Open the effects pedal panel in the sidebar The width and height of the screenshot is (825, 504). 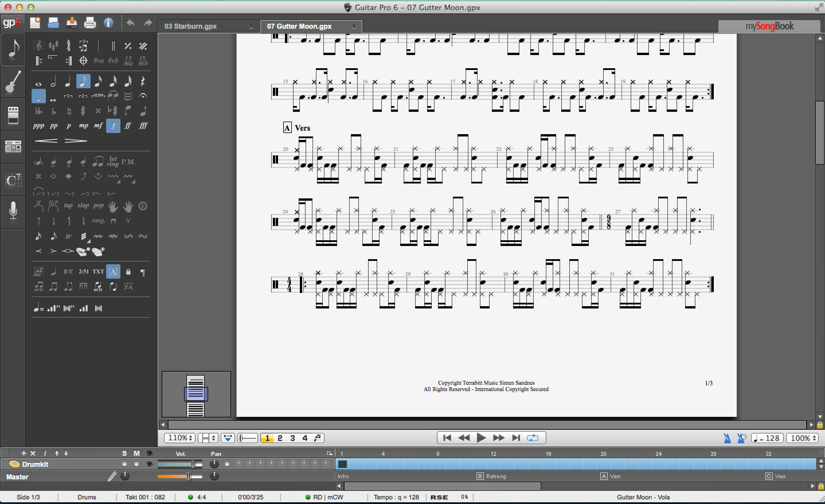tap(13, 115)
